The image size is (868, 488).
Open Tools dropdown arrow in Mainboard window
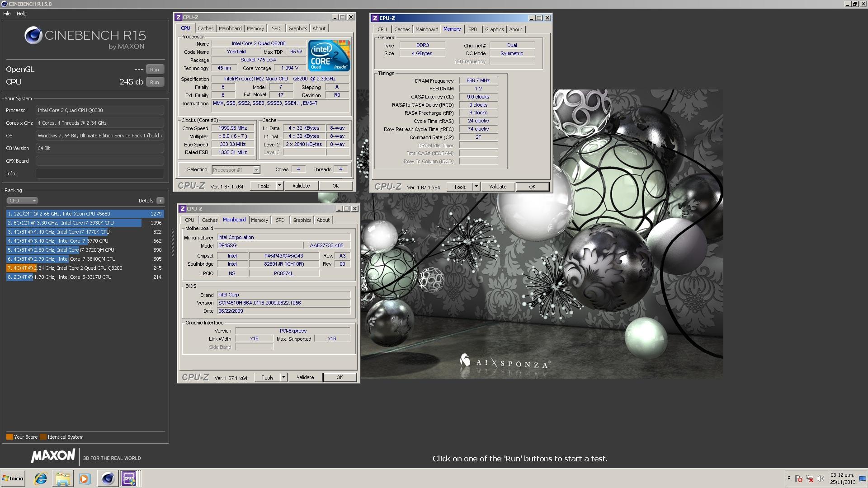point(283,377)
